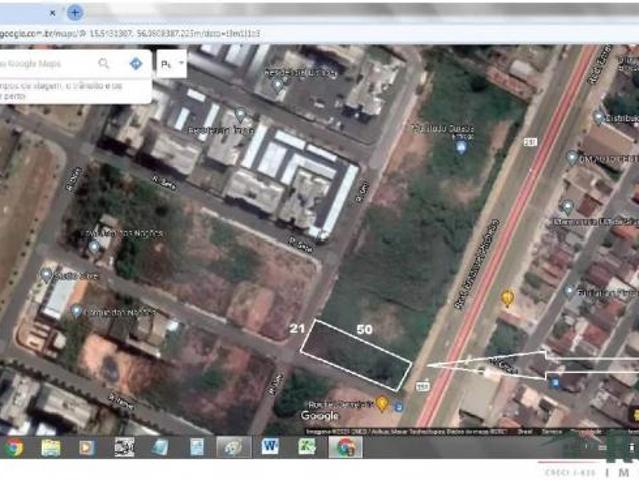This screenshot has height=480, width=639.
Task: Click the Google Maps search magnifier icon
Action: pos(104,64)
